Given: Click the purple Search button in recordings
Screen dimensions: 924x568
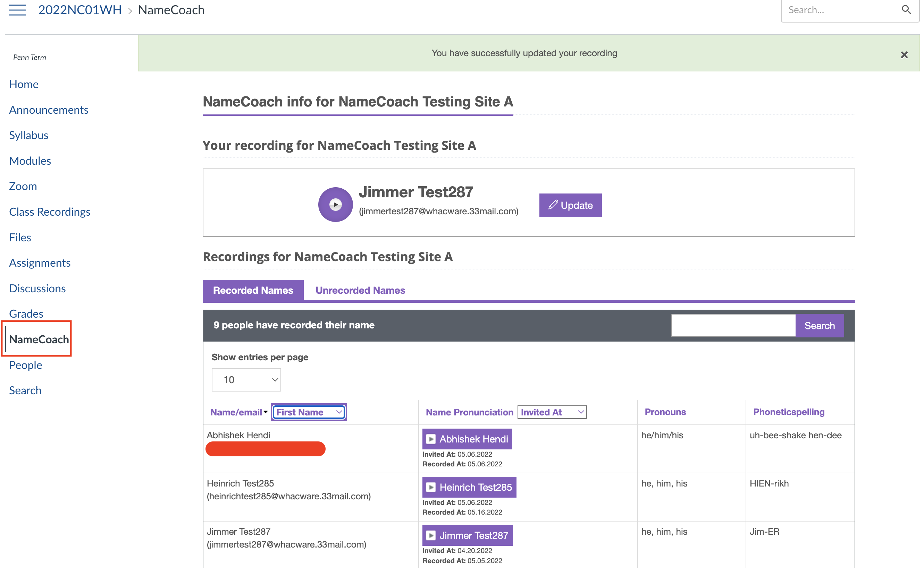Looking at the screenshot, I should tap(819, 325).
